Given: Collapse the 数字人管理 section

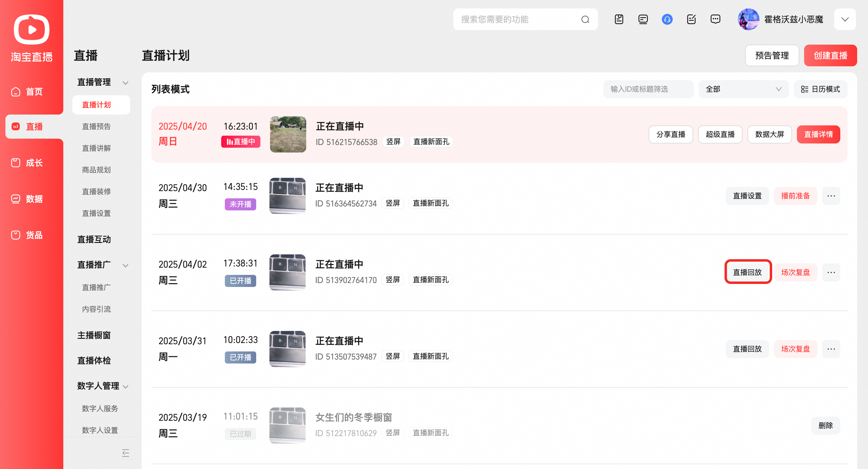Looking at the screenshot, I should 125,386.
